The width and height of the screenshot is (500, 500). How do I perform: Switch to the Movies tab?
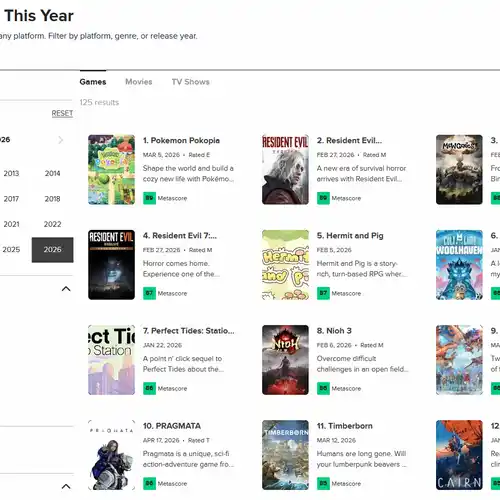click(139, 82)
